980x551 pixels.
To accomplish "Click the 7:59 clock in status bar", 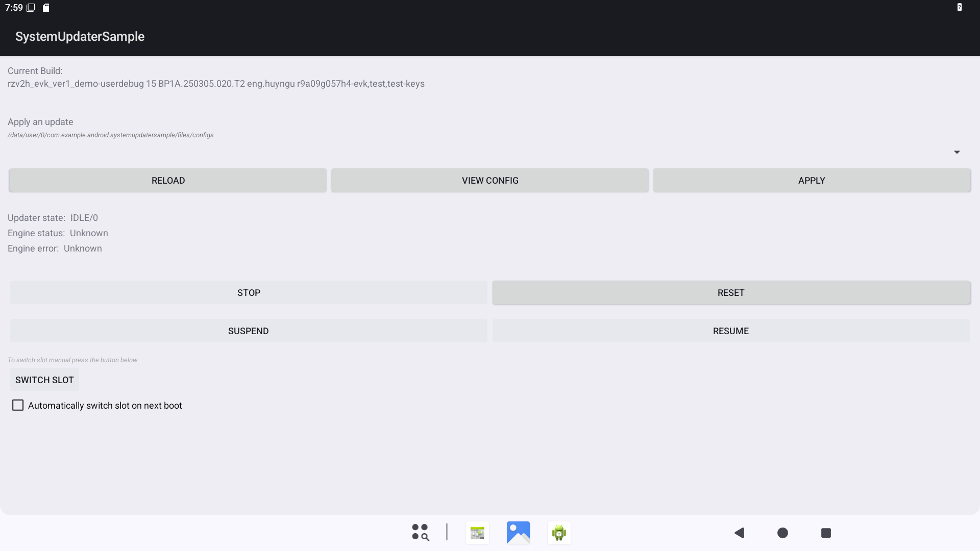I will tap(14, 8).
